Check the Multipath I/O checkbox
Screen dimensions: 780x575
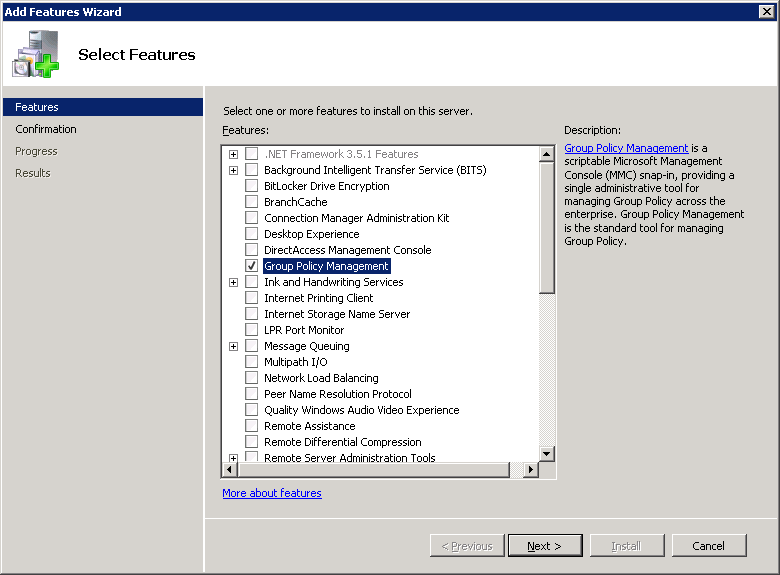click(x=252, y=362)
